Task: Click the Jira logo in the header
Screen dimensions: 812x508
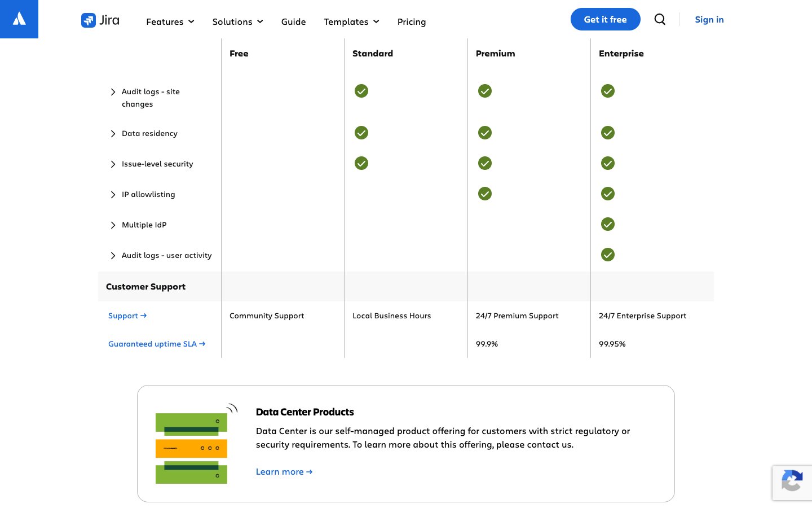Action: click(100, 20)
